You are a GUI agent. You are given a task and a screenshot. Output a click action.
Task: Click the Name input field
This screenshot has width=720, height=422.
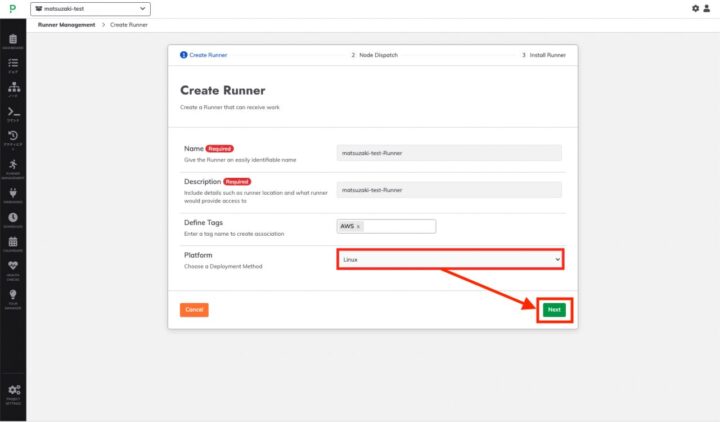[x=449, y=153]
